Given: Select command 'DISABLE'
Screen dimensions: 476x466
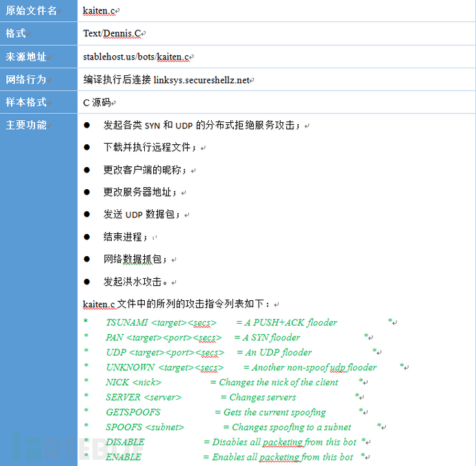Looking at the screenshot, I should click(125, 442).
